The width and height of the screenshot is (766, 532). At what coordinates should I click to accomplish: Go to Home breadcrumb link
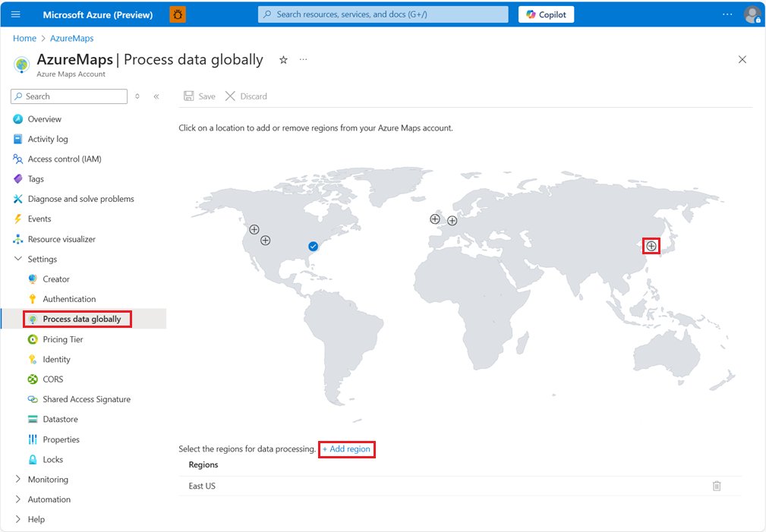pyautogui.click(x=24, y=38)
